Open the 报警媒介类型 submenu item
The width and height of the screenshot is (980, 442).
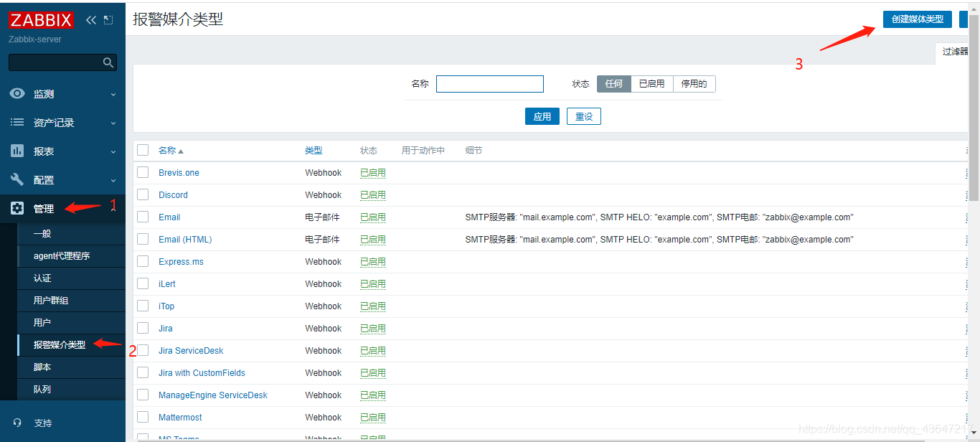[x=71, y=345]
